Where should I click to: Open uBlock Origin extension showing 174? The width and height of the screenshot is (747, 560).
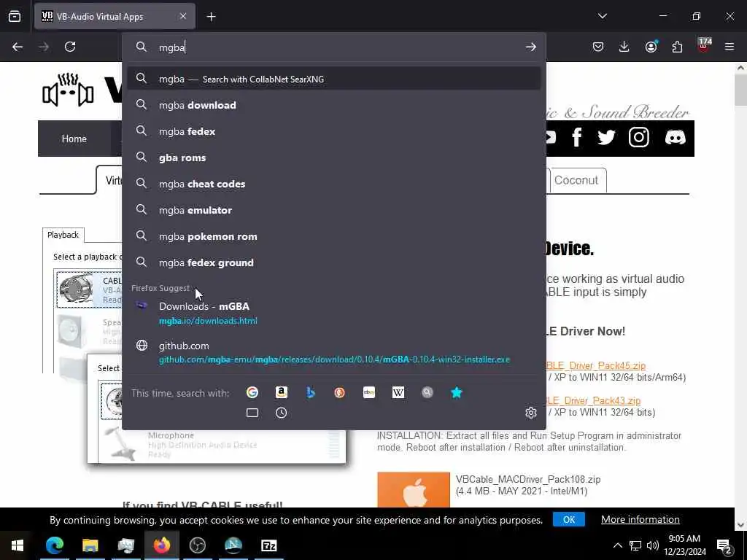coord(704,46)
